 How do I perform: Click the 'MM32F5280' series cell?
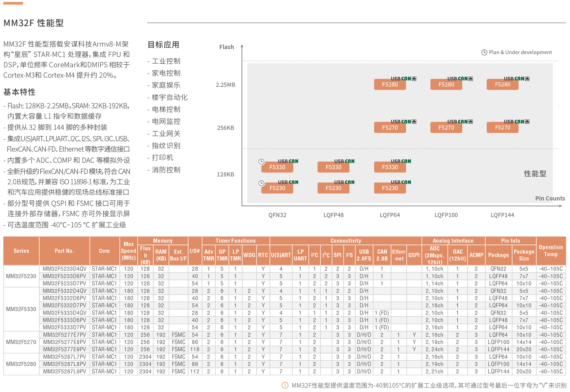(21, 364)
